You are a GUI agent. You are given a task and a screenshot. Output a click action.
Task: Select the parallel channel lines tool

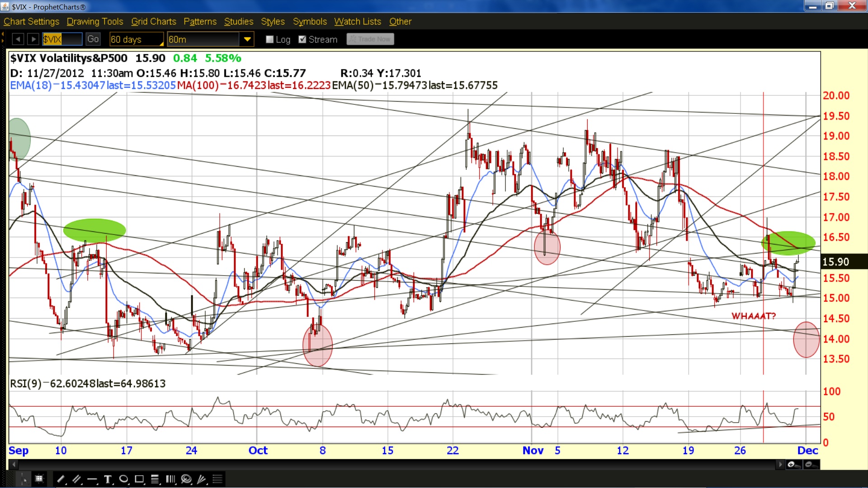[x=76, y=479]
